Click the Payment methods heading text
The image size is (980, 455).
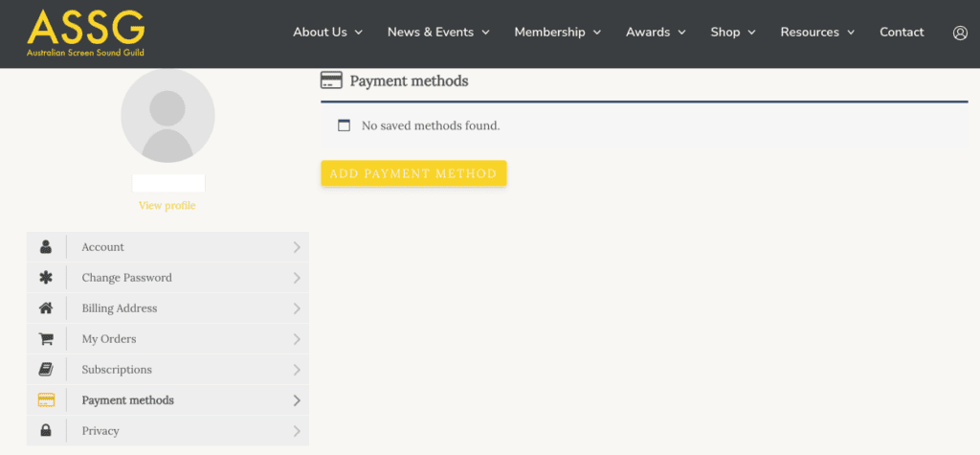point(409,80)
